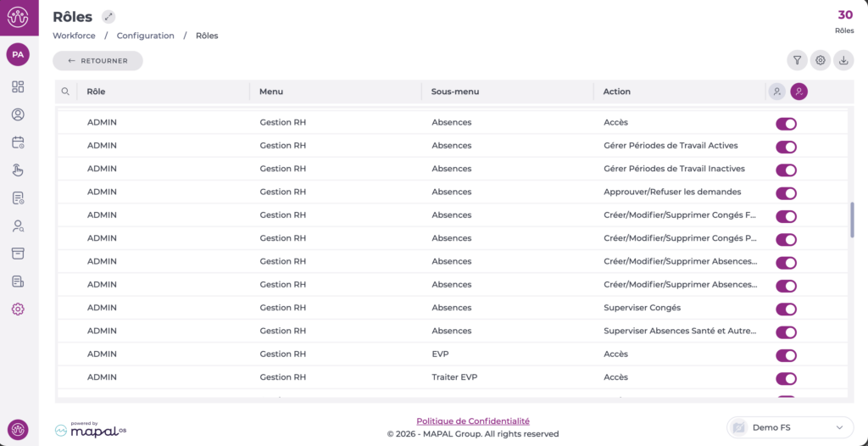Open the Politique de Confidentialité link
The image size is (868, 446).
(x=473, y=421)
